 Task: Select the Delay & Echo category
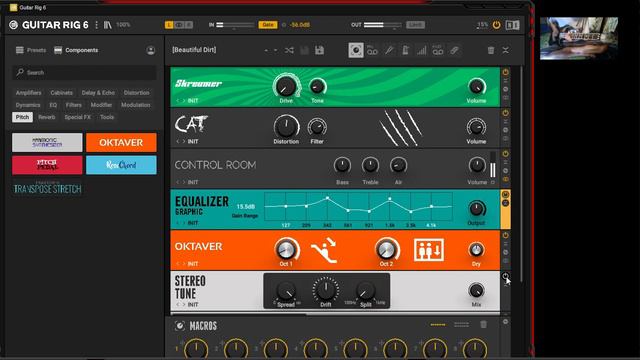98,93
